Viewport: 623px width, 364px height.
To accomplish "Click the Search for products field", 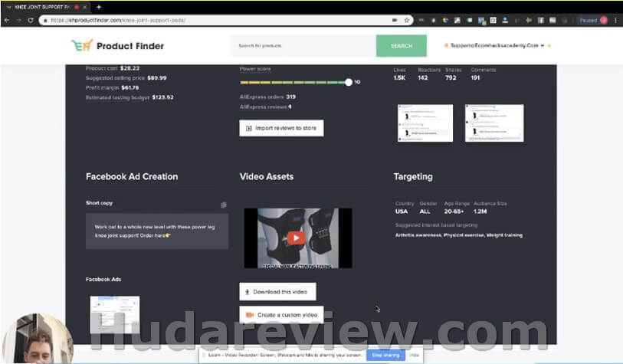I will click(x=303, y=46).
